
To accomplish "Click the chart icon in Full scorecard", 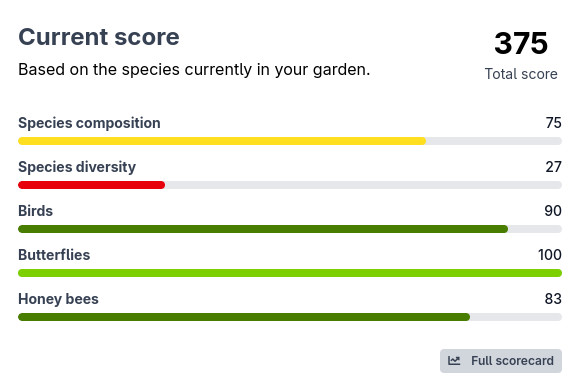I will coord(454,361).
